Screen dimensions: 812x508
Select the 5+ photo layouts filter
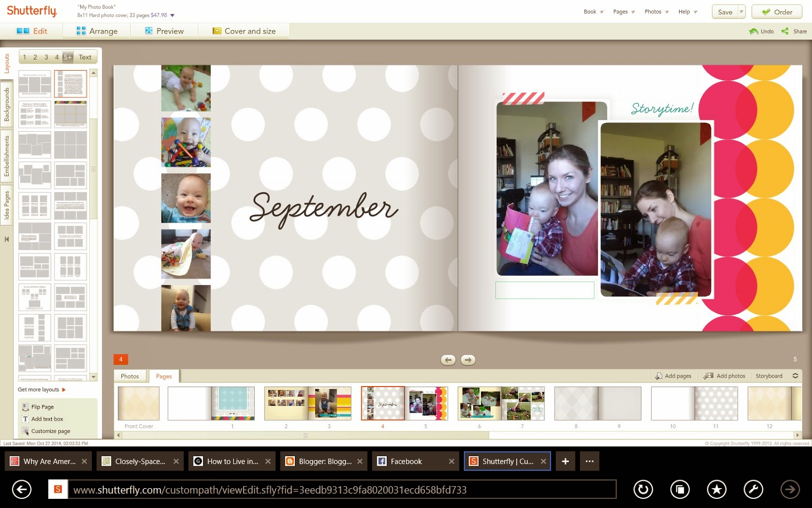(68, 57)
